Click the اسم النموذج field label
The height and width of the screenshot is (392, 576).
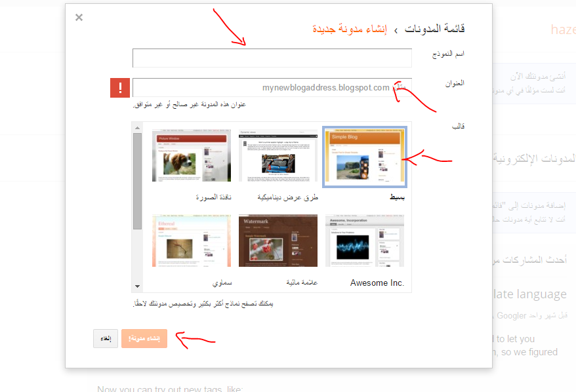[448, 54]
